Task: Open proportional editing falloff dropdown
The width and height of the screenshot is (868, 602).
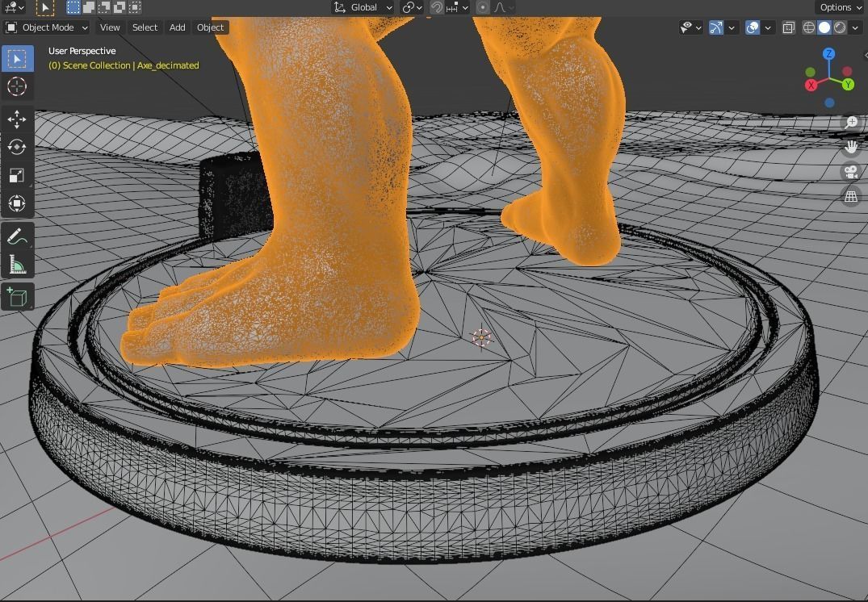Action: point(503,7)
